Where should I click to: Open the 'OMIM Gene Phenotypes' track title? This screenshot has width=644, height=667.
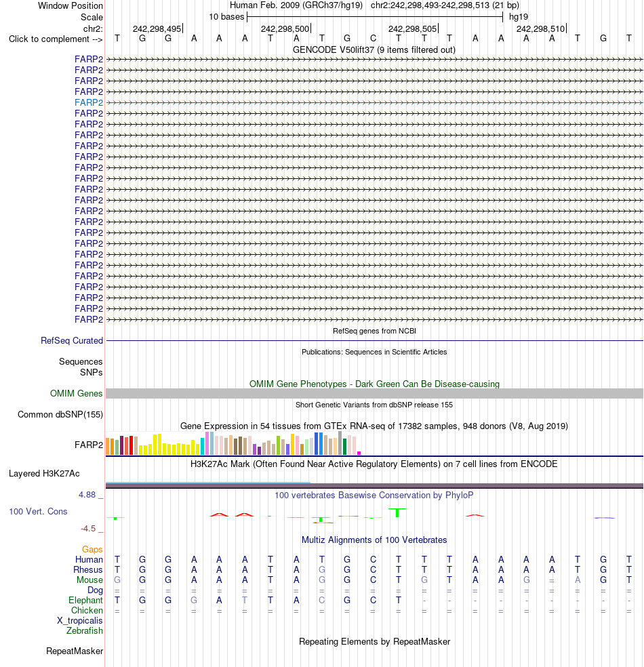(374, 384)
